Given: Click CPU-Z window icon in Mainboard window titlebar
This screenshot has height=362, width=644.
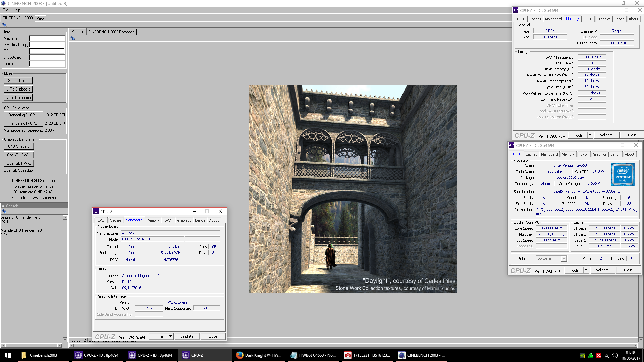Looking at the screenshot, I should point(96,211).
